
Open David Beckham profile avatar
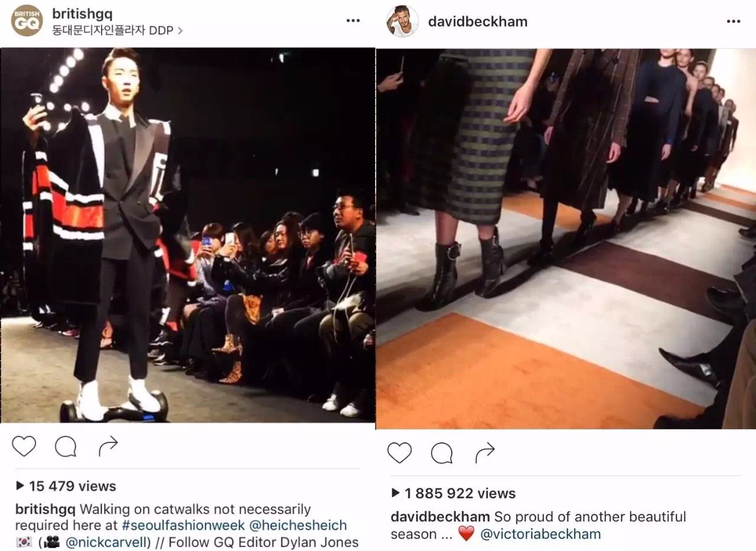pyautogui.click(x=403, y=21)
